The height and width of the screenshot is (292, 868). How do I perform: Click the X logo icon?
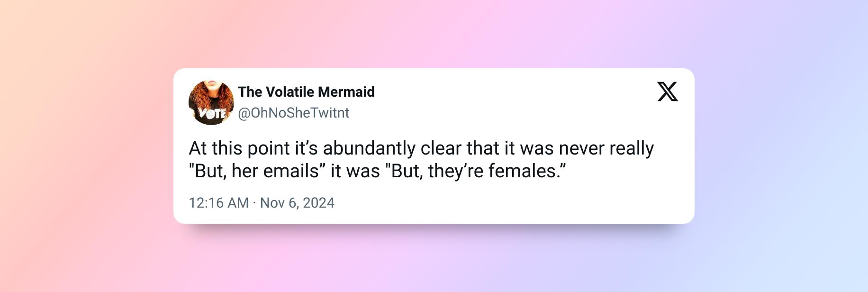coord(668,91)
